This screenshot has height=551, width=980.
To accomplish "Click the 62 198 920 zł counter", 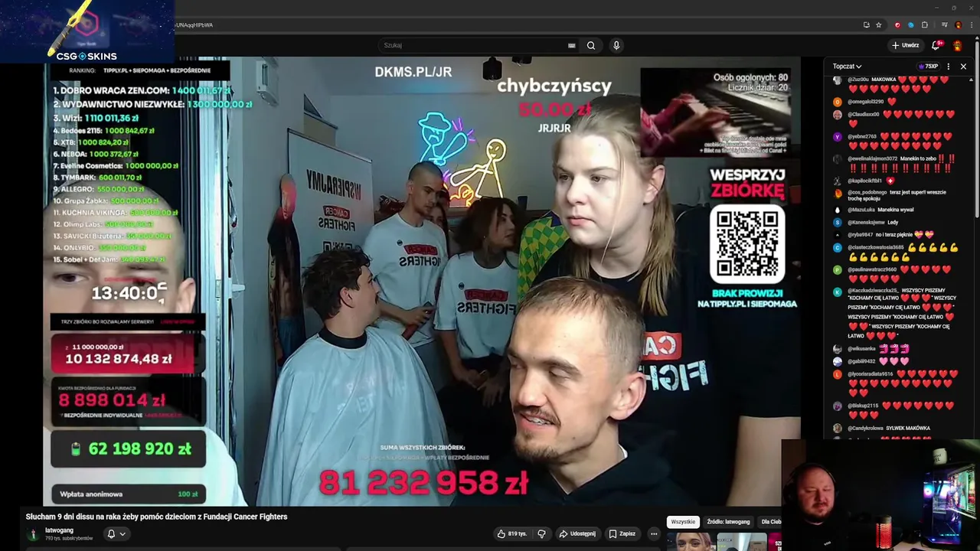I will (128, 449).
